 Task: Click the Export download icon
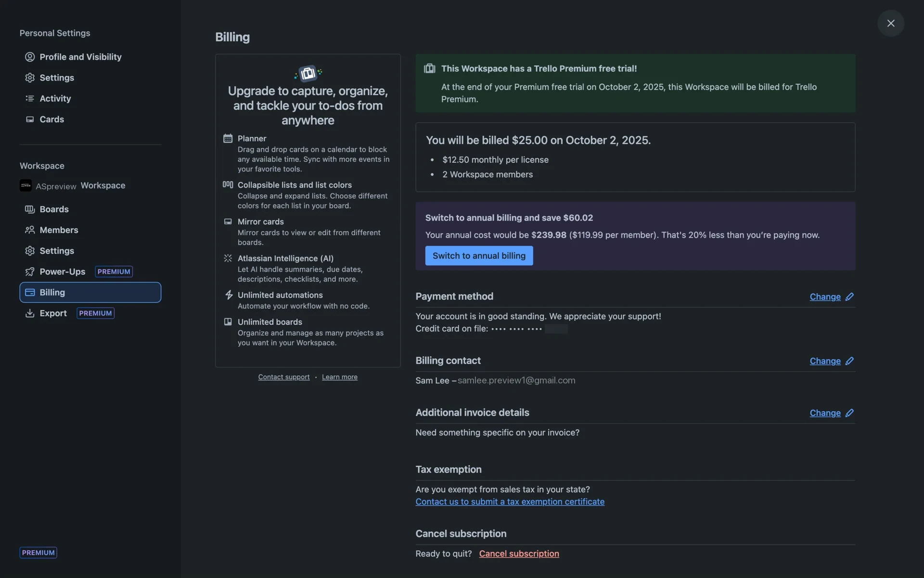[x=30, y=313]
